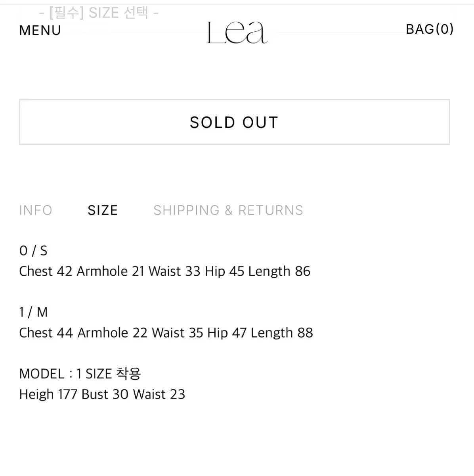The width and height of the screenshot is (474, 476).
Task: Click the Lea logo
Action: point(237,33)
